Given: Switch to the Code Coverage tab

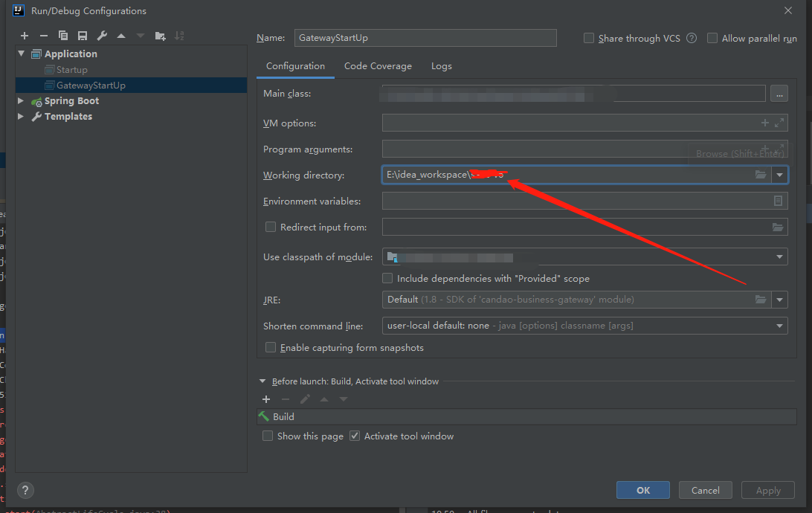Looking at the screenshot, I should (378, 65).
